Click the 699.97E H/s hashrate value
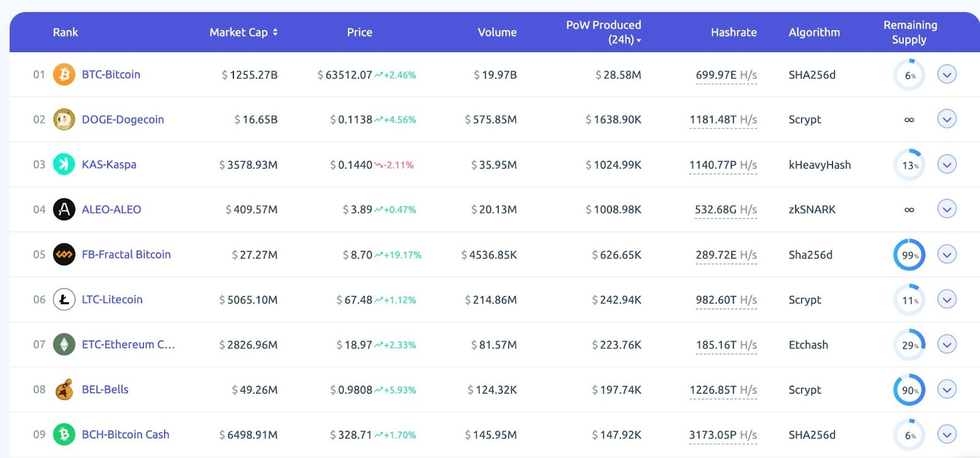 click(x=726, y=75)
